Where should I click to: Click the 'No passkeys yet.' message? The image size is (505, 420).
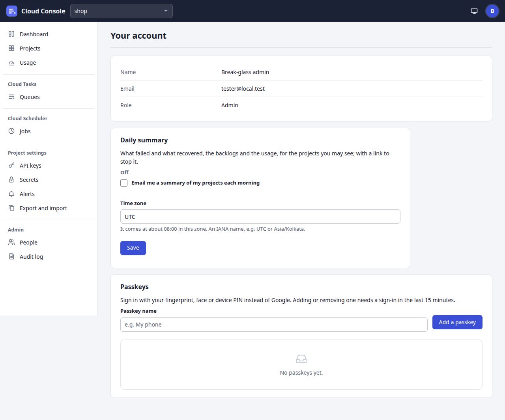(x=301, y=373)
